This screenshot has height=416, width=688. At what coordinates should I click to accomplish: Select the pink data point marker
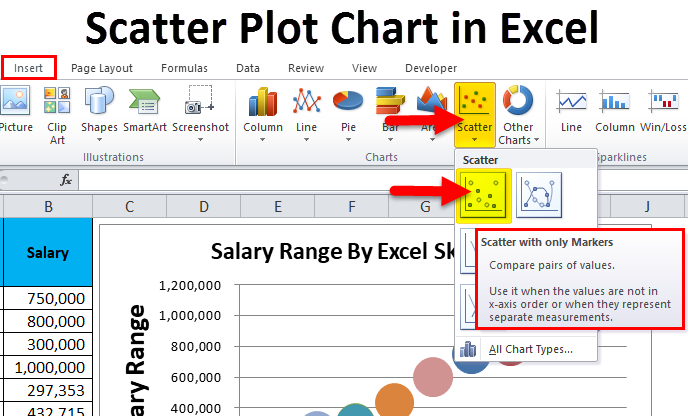pos(433,377)
